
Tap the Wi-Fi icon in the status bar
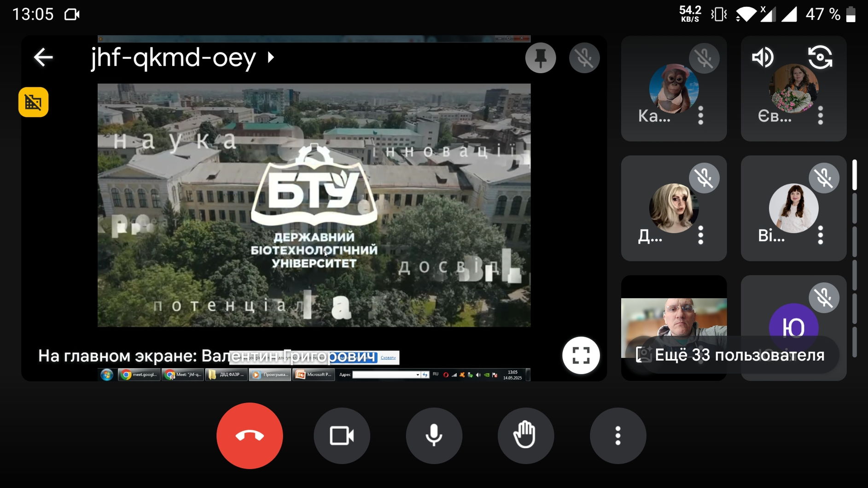pos(746,14)
